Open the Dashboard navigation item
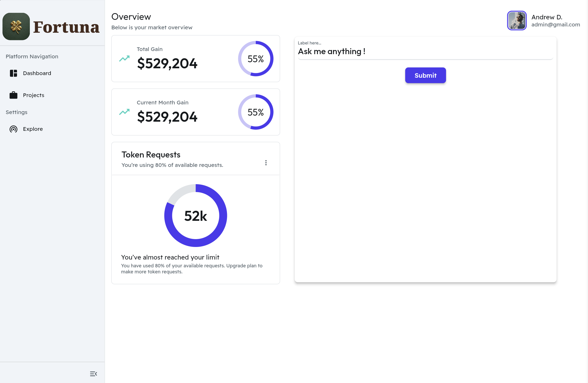Screen dimensions: 588x383 coord(37,73)
